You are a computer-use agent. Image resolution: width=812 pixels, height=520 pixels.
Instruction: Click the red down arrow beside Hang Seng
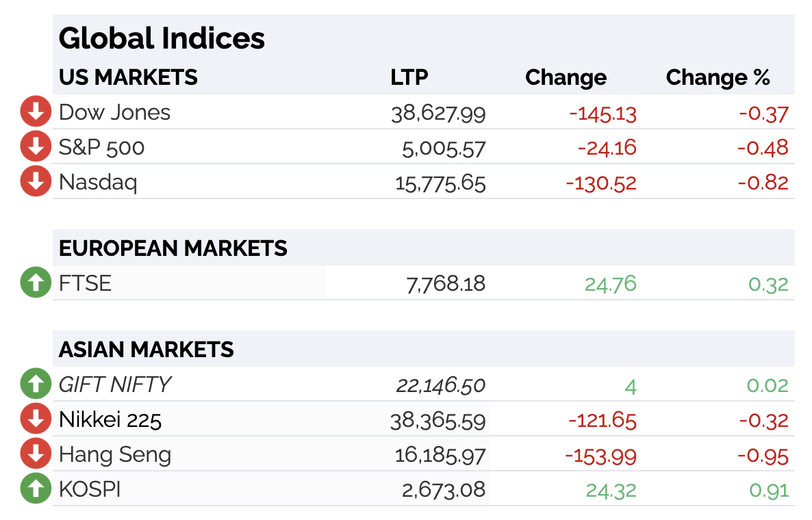(x=36, y=453)
